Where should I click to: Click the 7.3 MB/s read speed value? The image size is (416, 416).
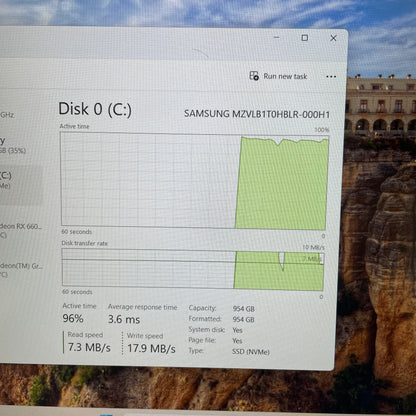point(89,347)
